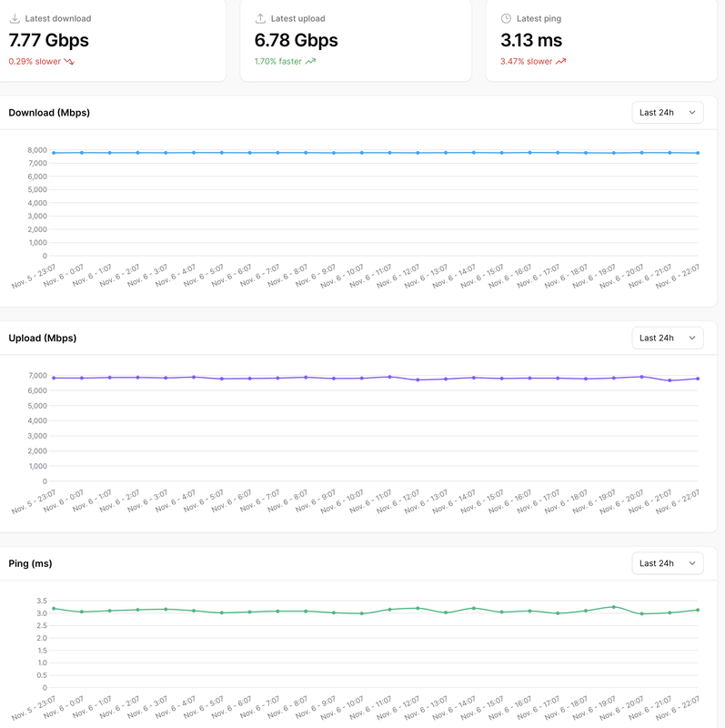This screenshot has height=728, width=725.
Task: Click the downward trend arrow next to 0.29% slower
Action: tap(69, 61)
